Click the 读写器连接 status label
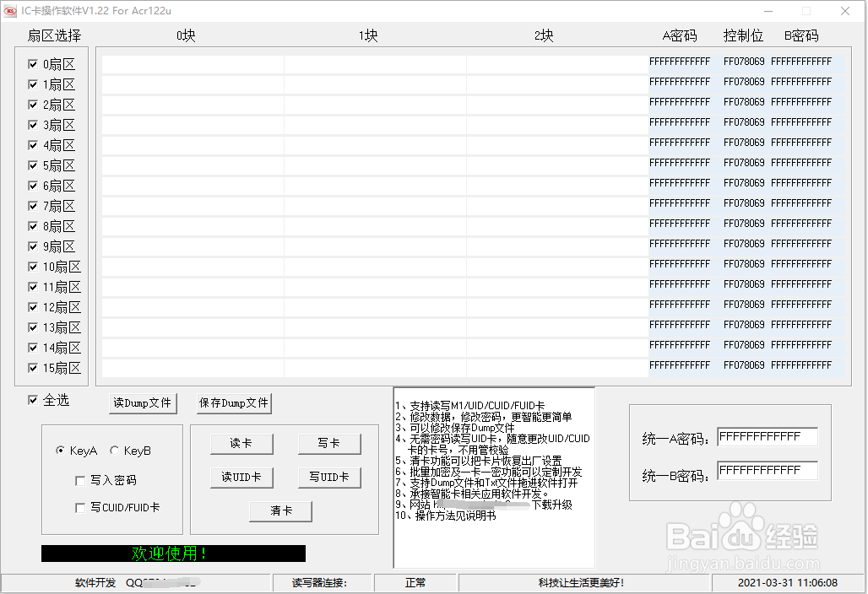868x594 pixels. 319,583
